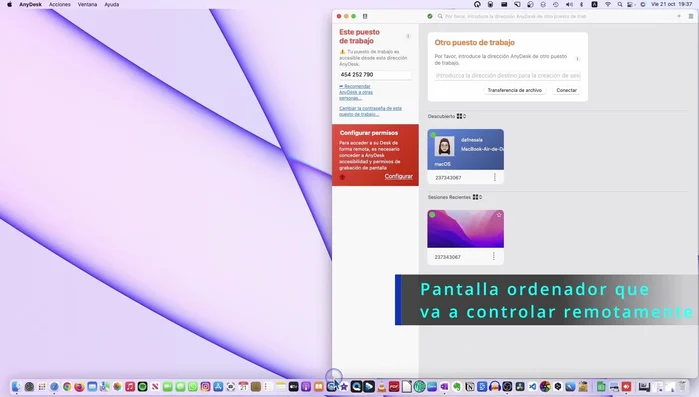Open Spotify from the dock
699x397 pixels.
tap(142, 387)
